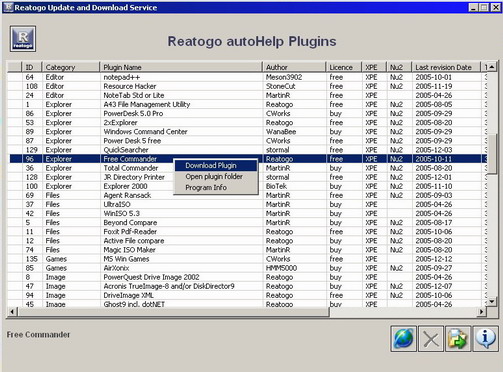Sort by the Category column header
503x372 pixels.
coord(71,67)
